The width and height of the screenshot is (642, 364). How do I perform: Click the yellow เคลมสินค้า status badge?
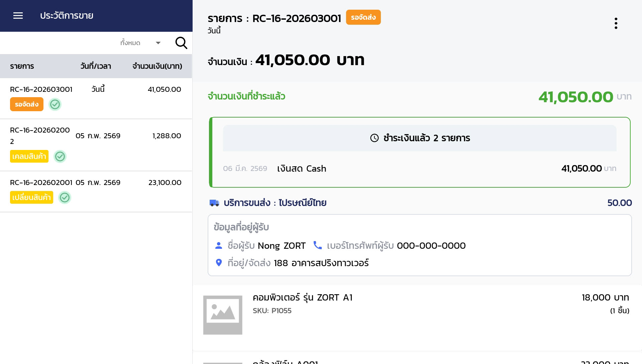(x=29, y=156)
